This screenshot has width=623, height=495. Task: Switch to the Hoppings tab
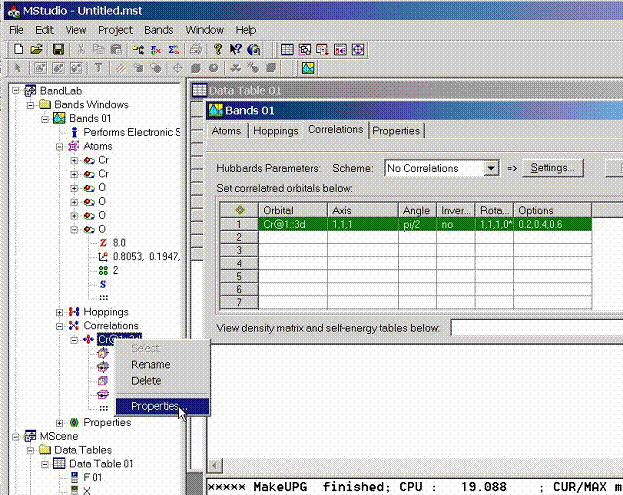click(275, 131)
